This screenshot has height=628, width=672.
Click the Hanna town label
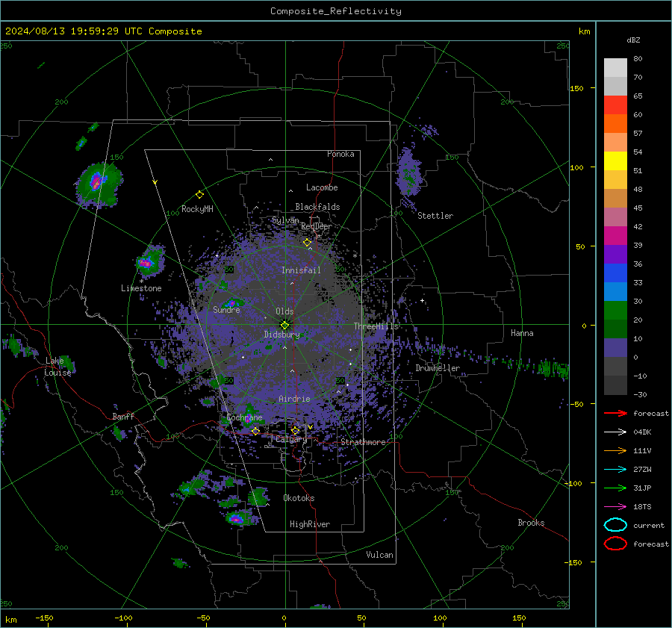coord(522,333)
